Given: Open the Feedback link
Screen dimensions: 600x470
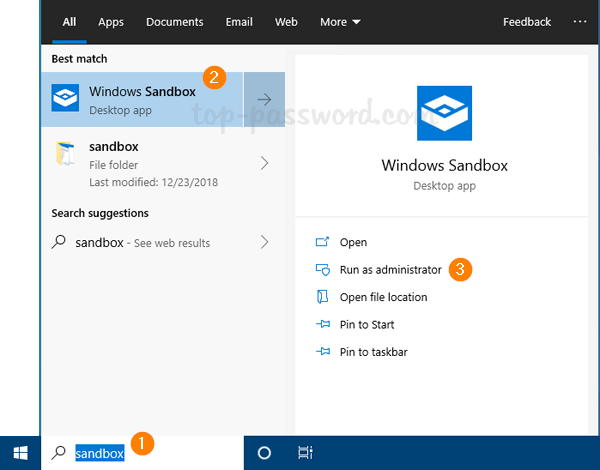Looking at the screenshot, I should click(x=527, y=22).
